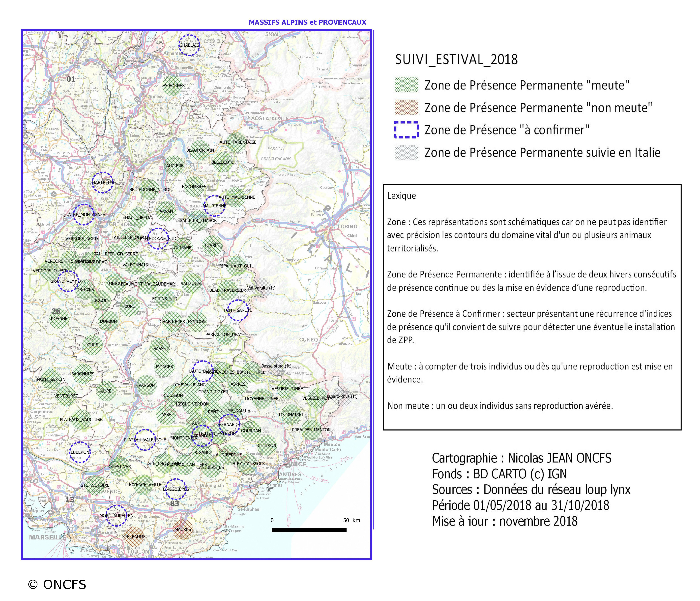Image resolution: width=700 pixels, height=601 pixels.
Task: Click "Sources : Données du réseau loup lynx"
Action: coord(531,490)
